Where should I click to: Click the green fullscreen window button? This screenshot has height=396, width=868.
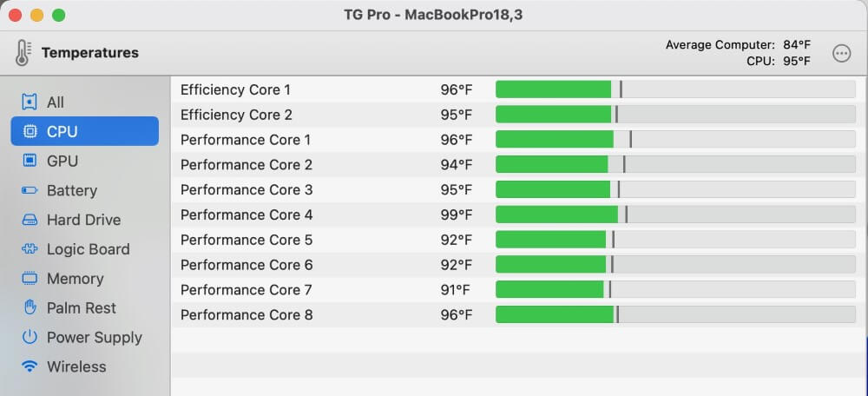coord(59,15)
